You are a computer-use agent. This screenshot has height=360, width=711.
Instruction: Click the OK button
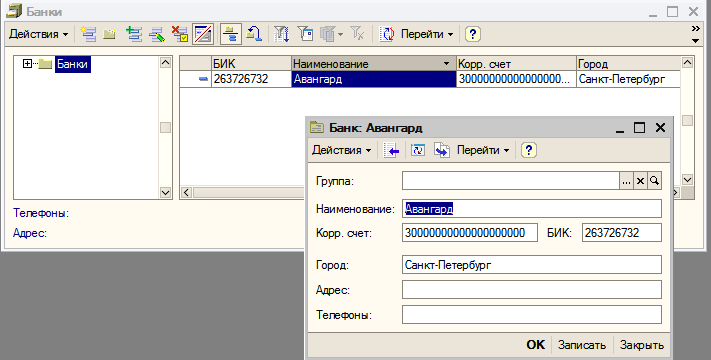pyautogui.click(x=536, y=345)
